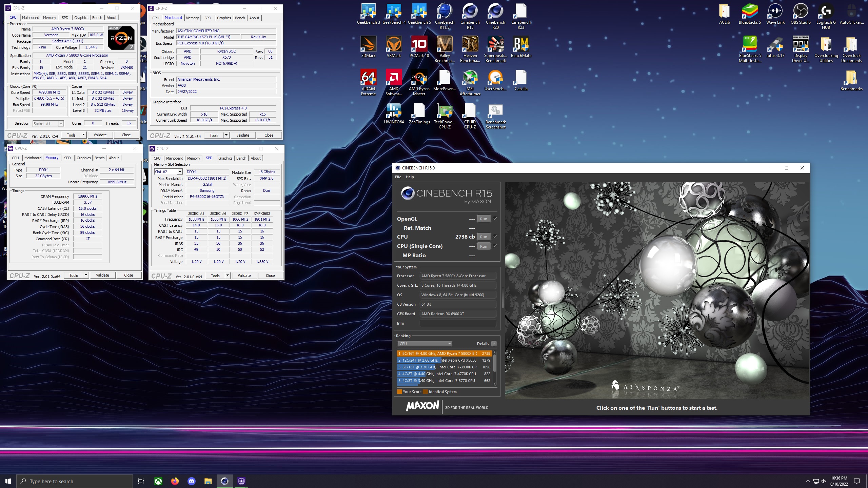
Task: Launch Cinebench R20 desktop icon
Action: (x=495, y=16)
